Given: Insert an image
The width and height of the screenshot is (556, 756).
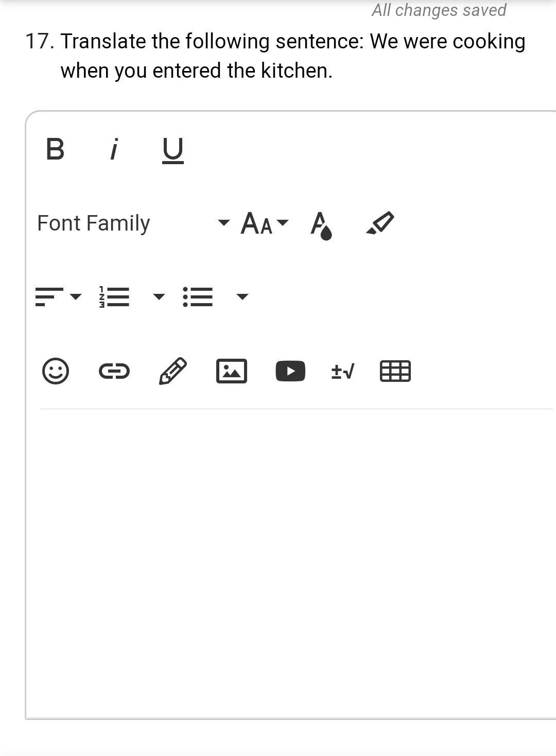Looking at the screenshot, I should point(232,371).
